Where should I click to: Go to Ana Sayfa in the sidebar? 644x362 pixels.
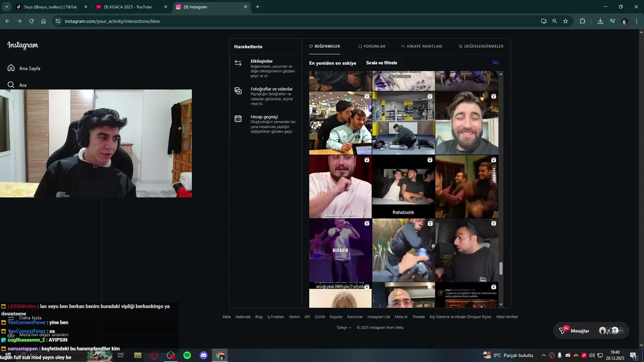pyautogui.click(x=24, y=68)
